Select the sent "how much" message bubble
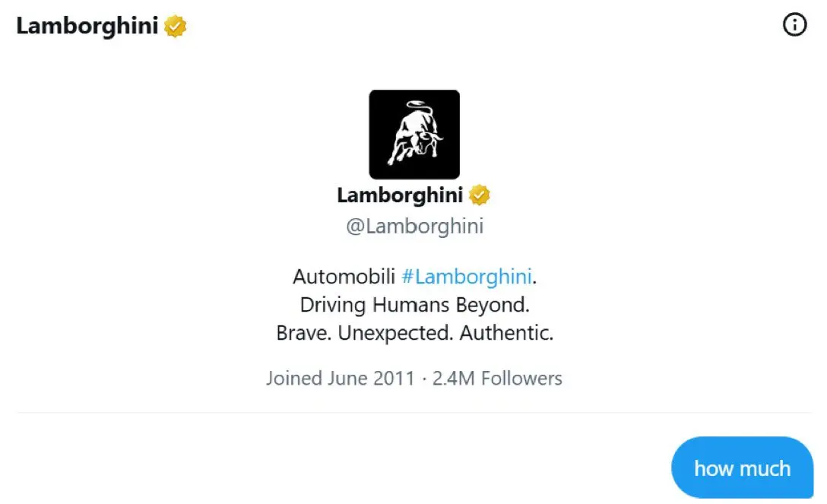This screenshot has height=504, width=827. 742,467
